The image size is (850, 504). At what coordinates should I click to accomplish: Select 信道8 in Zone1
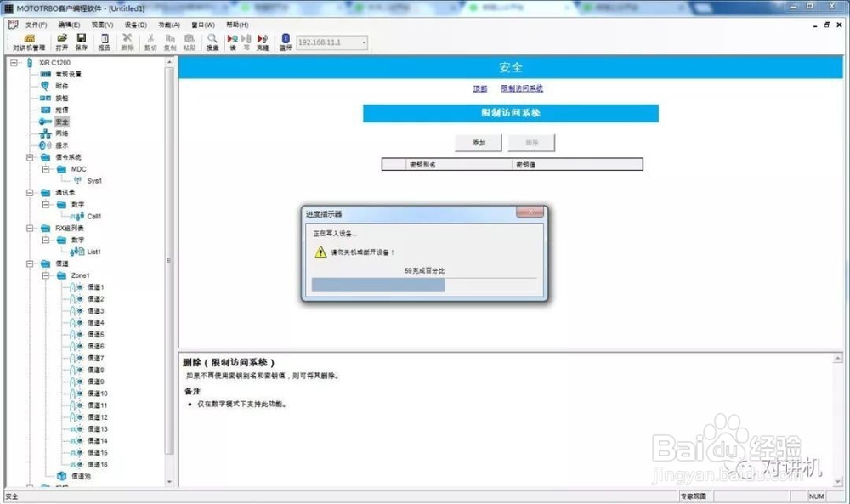pos(95,370)
